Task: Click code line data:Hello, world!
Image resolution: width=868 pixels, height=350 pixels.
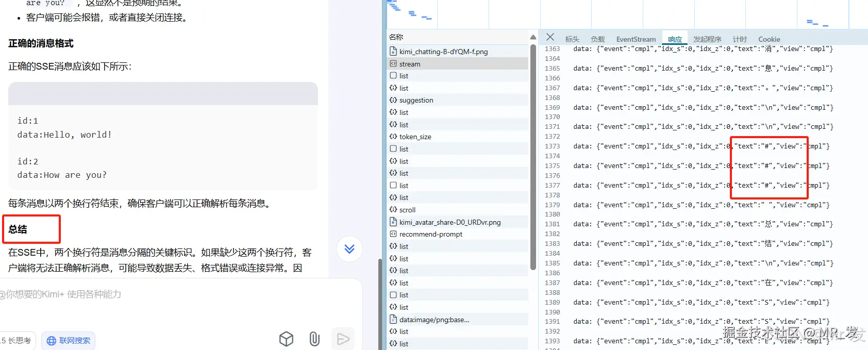Action: [x=64, y=135]
